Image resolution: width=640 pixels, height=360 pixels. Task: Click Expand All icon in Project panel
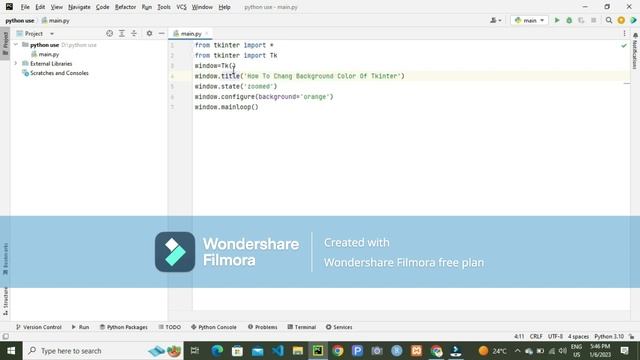point(122,33)
